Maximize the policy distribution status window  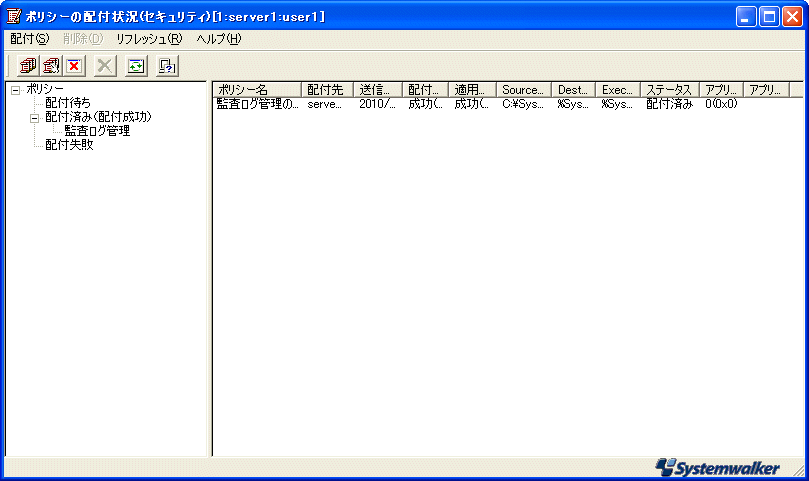(769, 17)
